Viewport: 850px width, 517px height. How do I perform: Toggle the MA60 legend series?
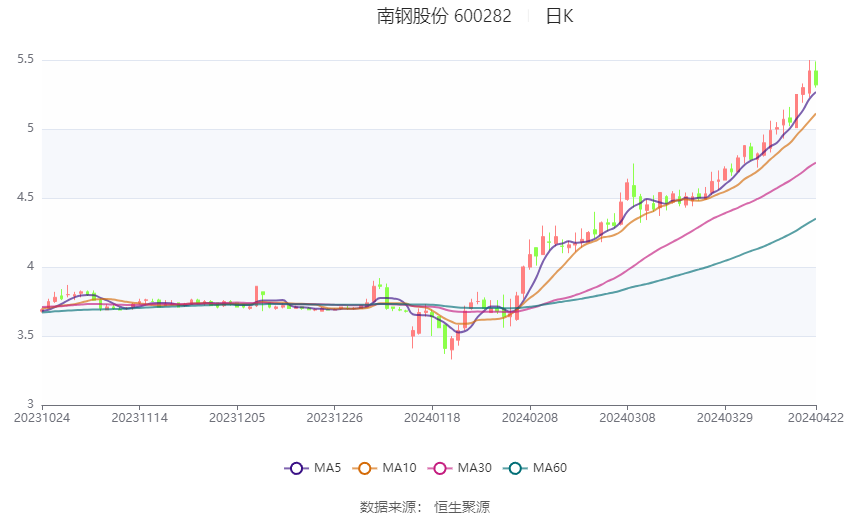click(535, 468)
